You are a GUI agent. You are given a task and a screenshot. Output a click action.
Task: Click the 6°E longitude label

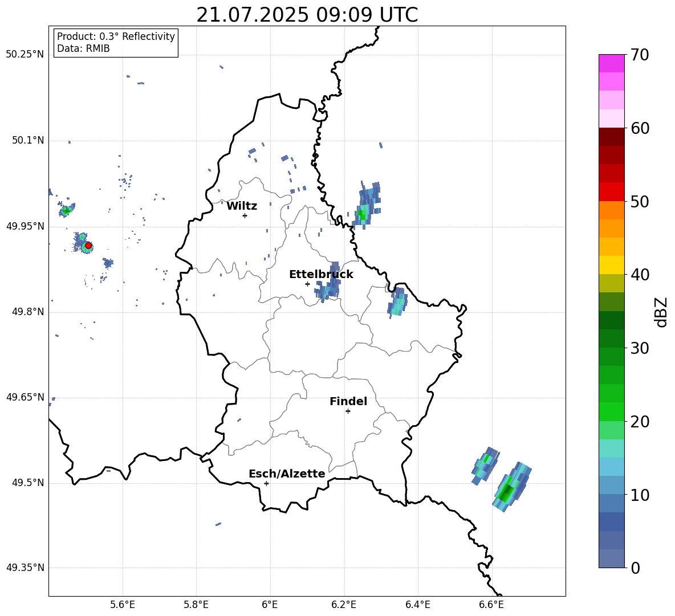(x=270, y=605)
